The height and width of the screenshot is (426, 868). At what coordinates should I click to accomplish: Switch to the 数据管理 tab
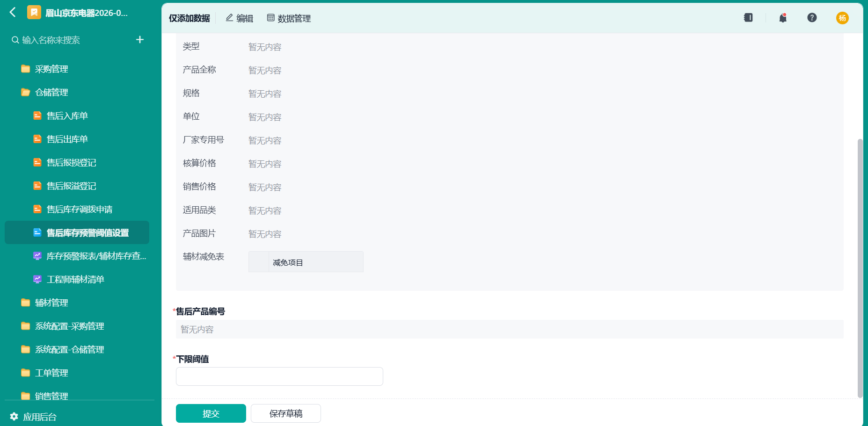click(289, 18)
